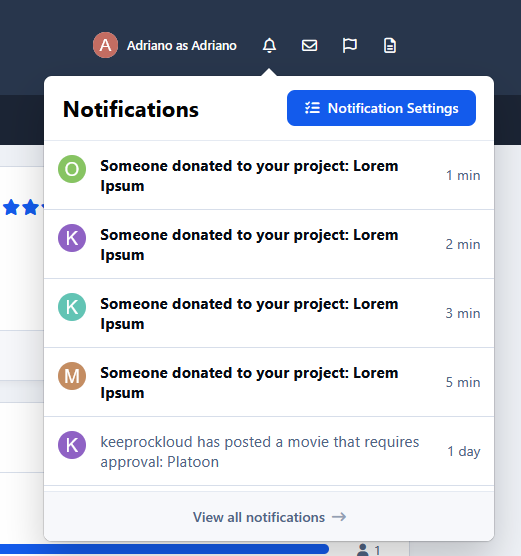
Task: Open keeprockloud Platoon approval notification
Action: (269, 451)
